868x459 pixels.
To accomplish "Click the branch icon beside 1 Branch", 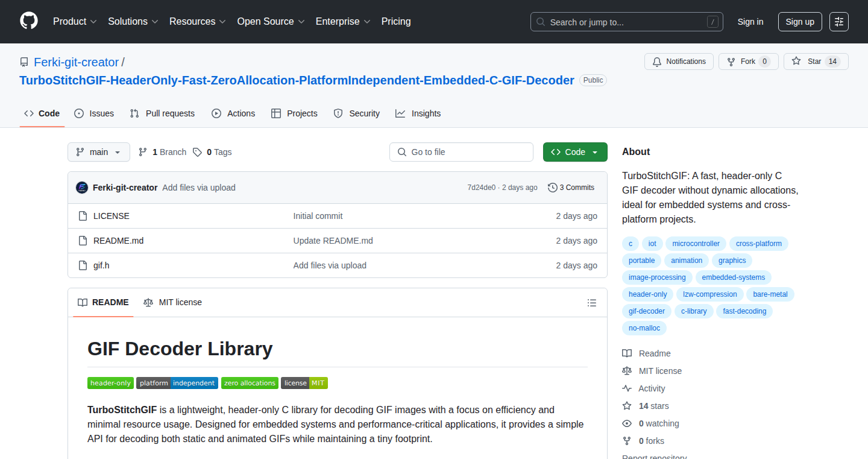I will tap(143, 152).
